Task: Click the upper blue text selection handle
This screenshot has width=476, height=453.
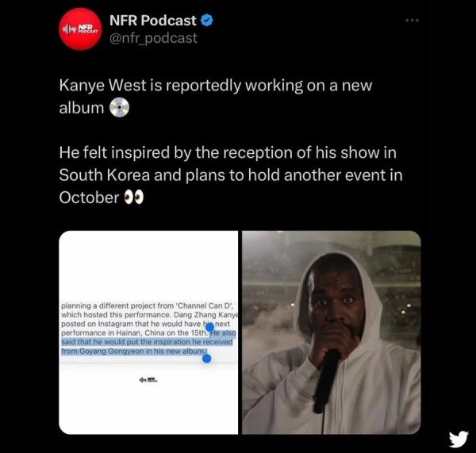Action: [209, 328]
